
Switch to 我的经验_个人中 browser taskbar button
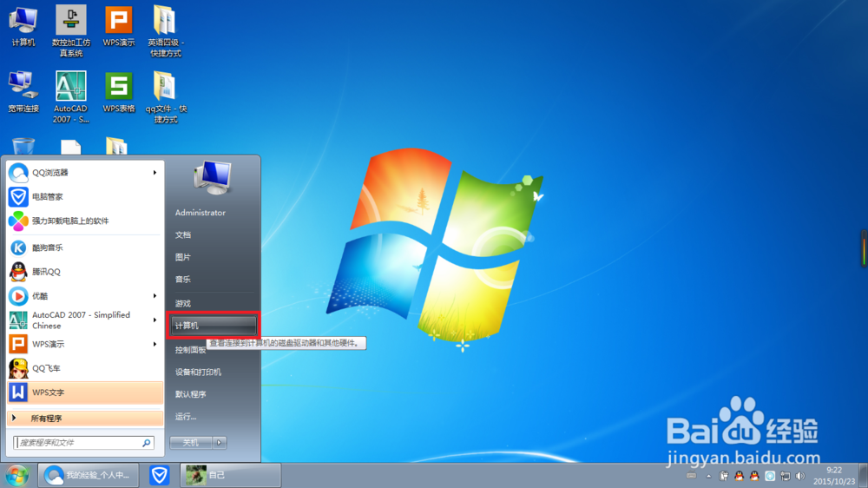click(x=89, y=475)
